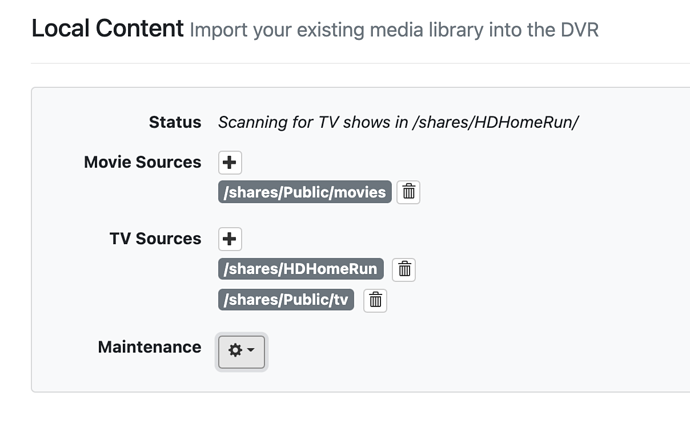
Task: Select the /shares/HDHomeRun path tag
Action: click(301, 269)
